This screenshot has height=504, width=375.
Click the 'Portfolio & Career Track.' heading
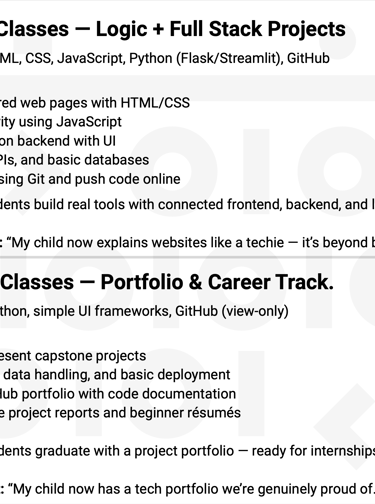point(217,283)
